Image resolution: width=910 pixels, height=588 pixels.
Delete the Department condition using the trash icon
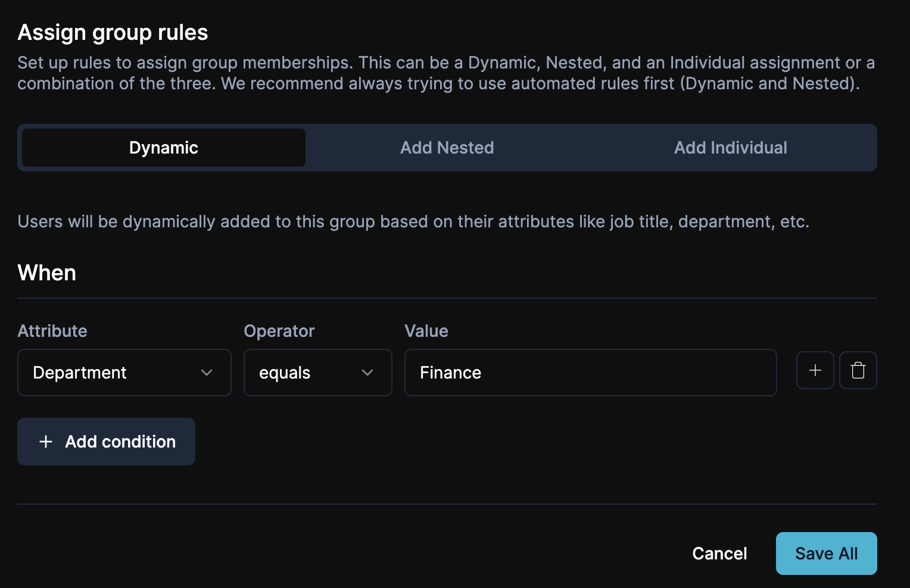tap(858, 370)
